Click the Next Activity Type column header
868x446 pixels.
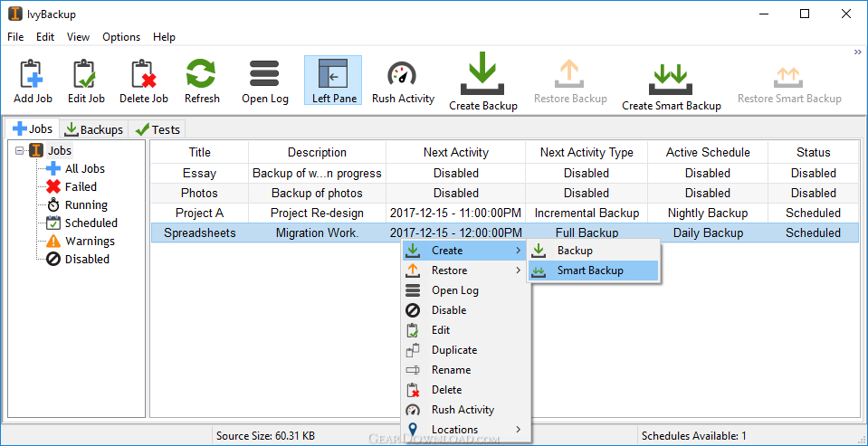tap(587, 152)
